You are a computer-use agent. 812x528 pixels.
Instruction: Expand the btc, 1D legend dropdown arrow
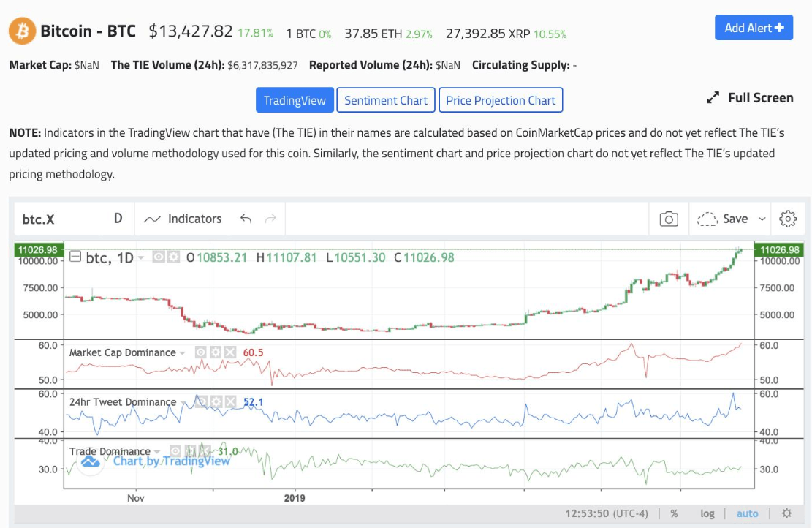pos(140,258)
